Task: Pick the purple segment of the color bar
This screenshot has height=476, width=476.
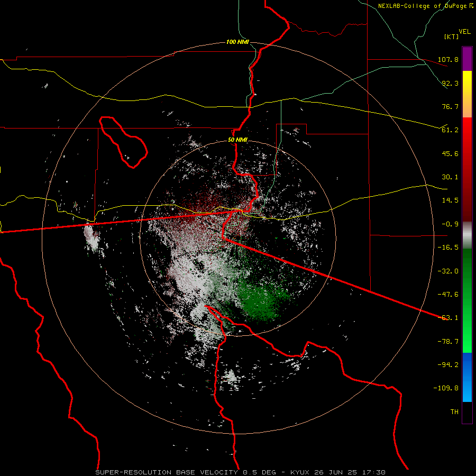Action: (467, 59)
